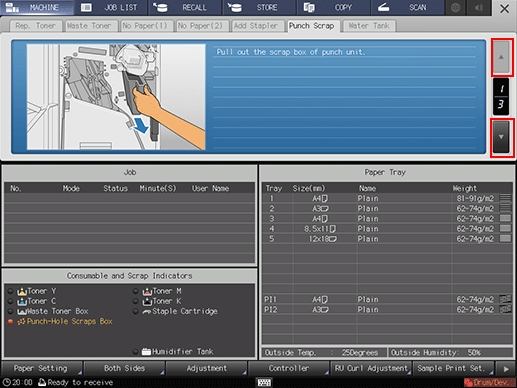The image size is (517, 388).
Task: Show more bottom menu buttons with right arrow
Action: click(506, 369)
